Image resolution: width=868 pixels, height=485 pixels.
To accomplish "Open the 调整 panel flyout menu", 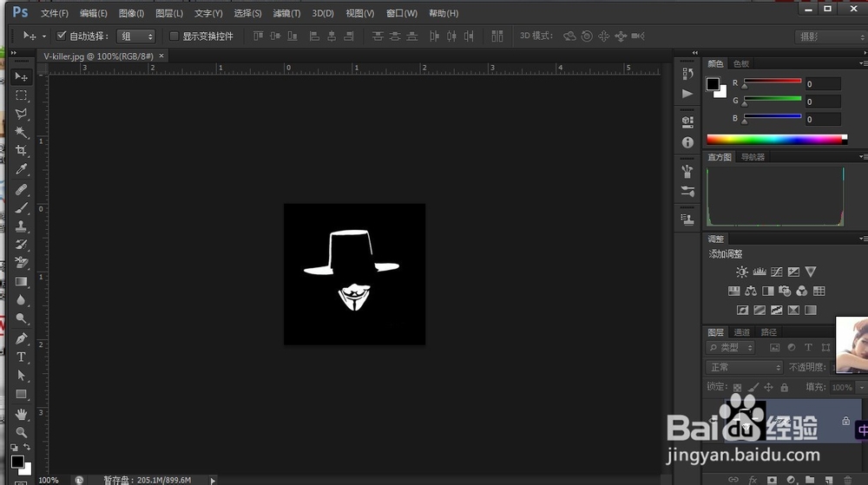I will click(863, 239).
